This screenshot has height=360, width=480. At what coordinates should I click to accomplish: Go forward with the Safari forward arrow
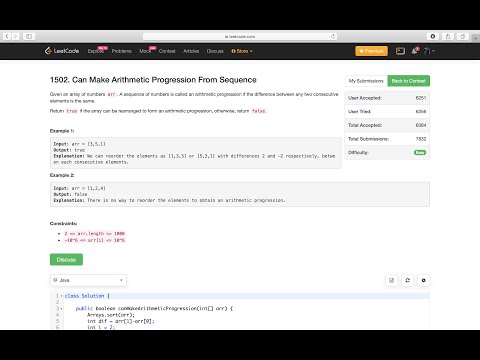tap(16, 36)
